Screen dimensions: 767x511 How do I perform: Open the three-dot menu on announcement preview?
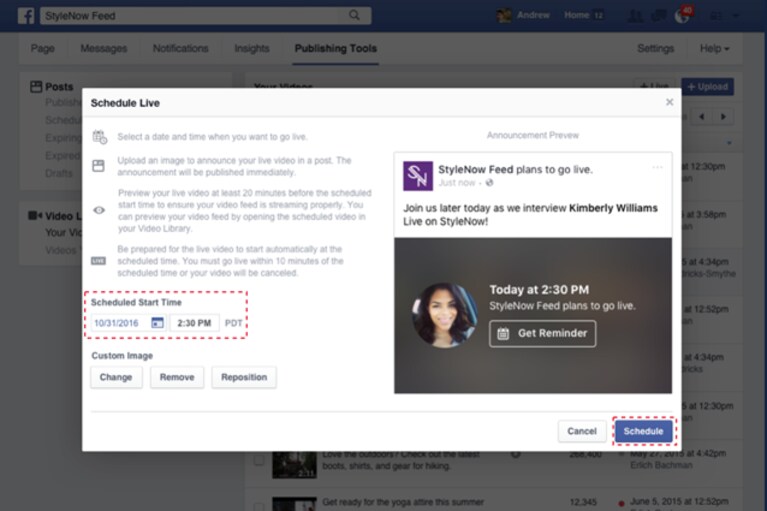(657, 168)
